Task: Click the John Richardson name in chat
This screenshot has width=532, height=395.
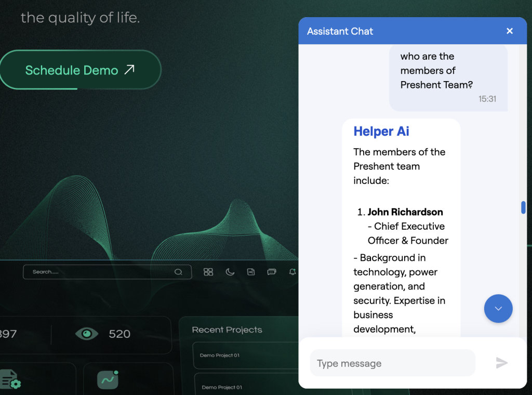Action: click(x=405, y=212)
